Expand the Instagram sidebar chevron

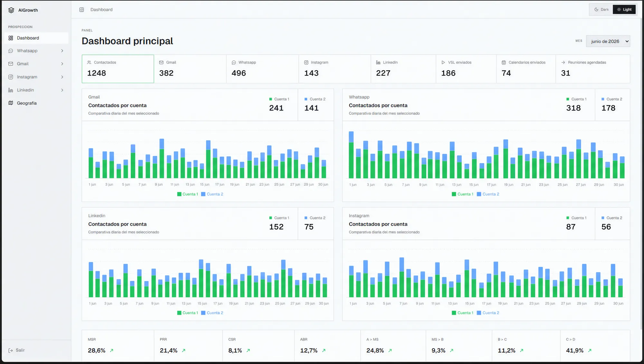coord(62,77)
